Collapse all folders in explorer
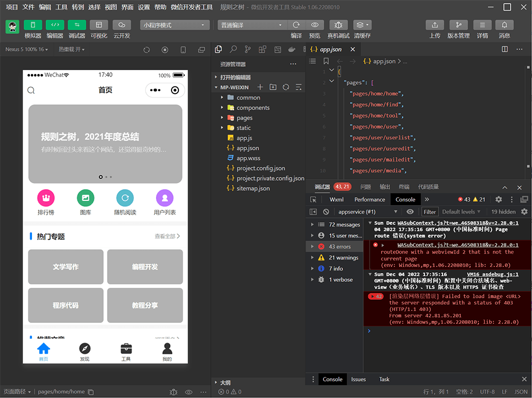Viewport: 532px width, 398px height. click(x=299, y=87)
